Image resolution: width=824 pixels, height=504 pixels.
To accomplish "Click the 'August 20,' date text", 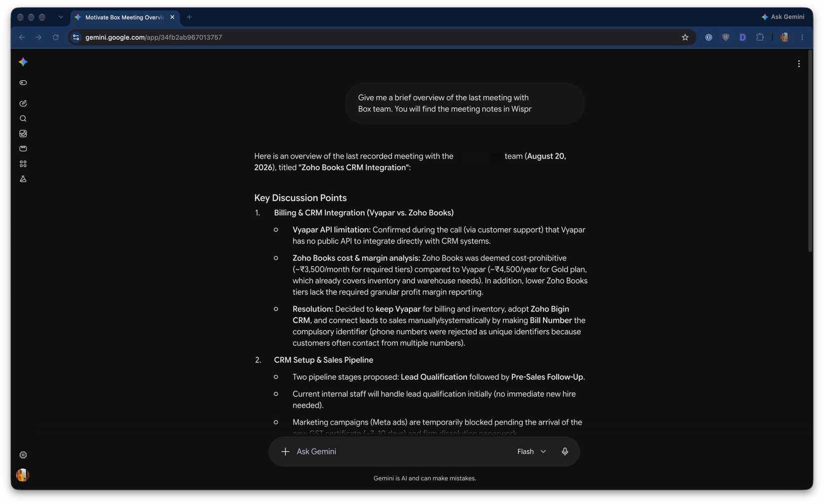I will click(x=547, y=156).
